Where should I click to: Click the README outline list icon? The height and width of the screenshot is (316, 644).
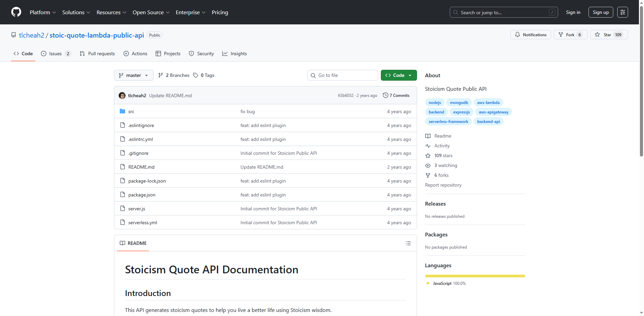pyautogui.click(x=408, y=243)
